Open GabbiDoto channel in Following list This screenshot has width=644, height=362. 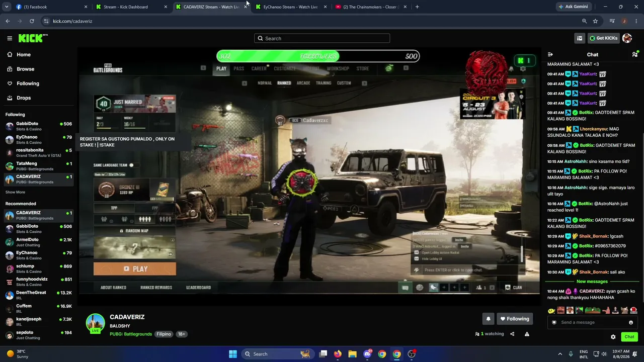(x=39, y=126)
